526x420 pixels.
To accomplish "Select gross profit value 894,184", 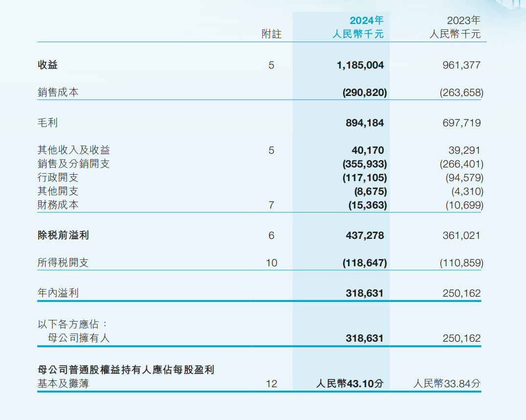I will point(365,123).
